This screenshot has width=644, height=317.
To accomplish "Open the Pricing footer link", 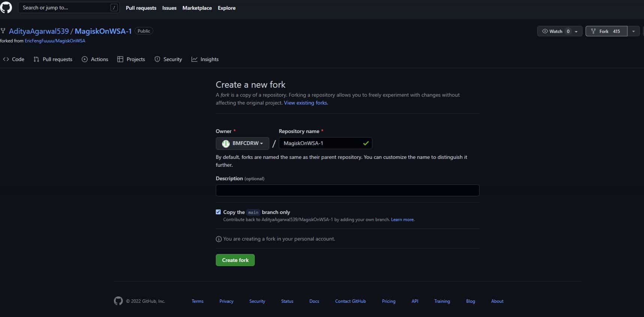I will point(388,301).
